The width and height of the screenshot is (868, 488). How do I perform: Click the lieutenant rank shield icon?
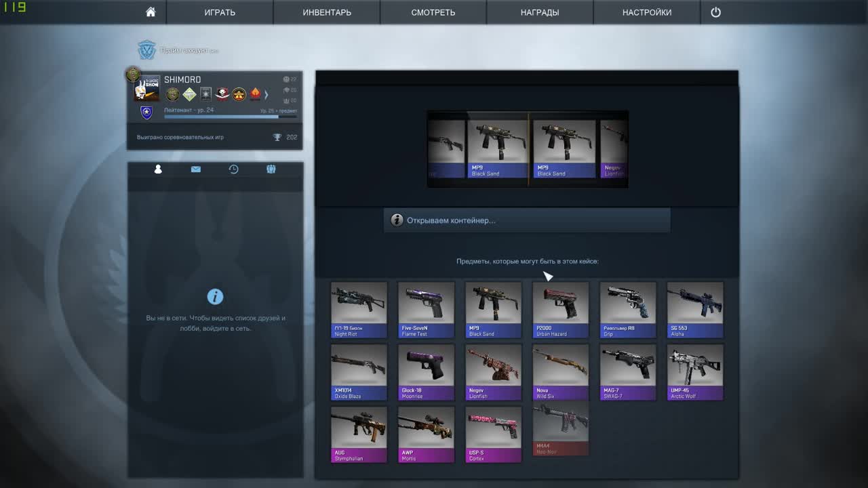[x=146, y=113]
